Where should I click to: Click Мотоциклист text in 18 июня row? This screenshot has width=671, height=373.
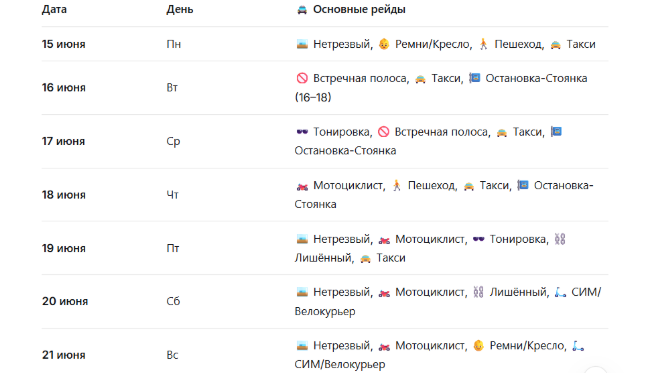(x=348, y=186)
